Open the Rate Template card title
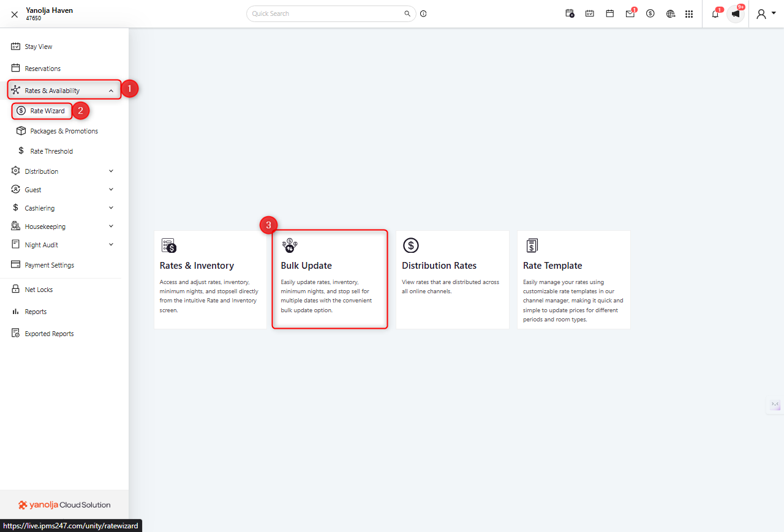Image resolution: width=784 pixels, height=532 pixels. [x=552, y=266]
